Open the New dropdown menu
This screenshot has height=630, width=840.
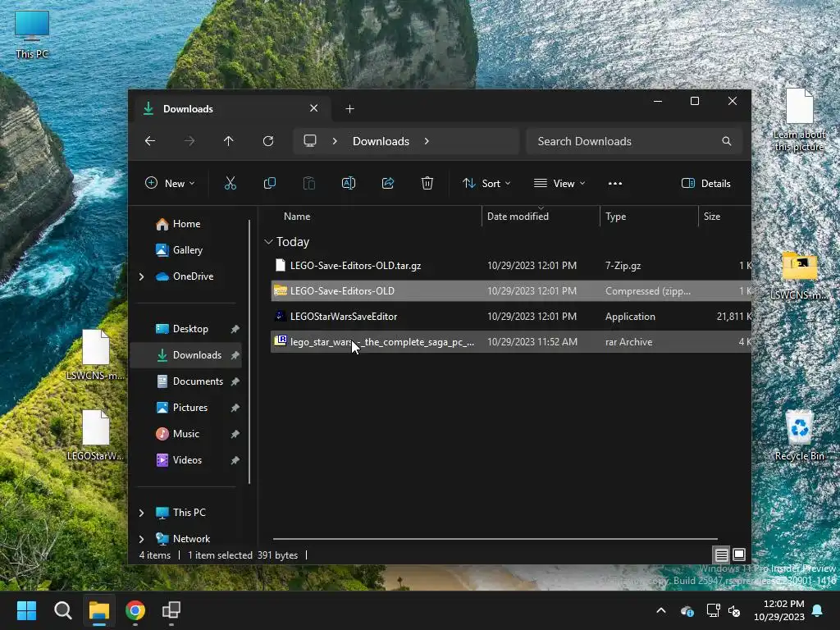click(x=170, y=183)
